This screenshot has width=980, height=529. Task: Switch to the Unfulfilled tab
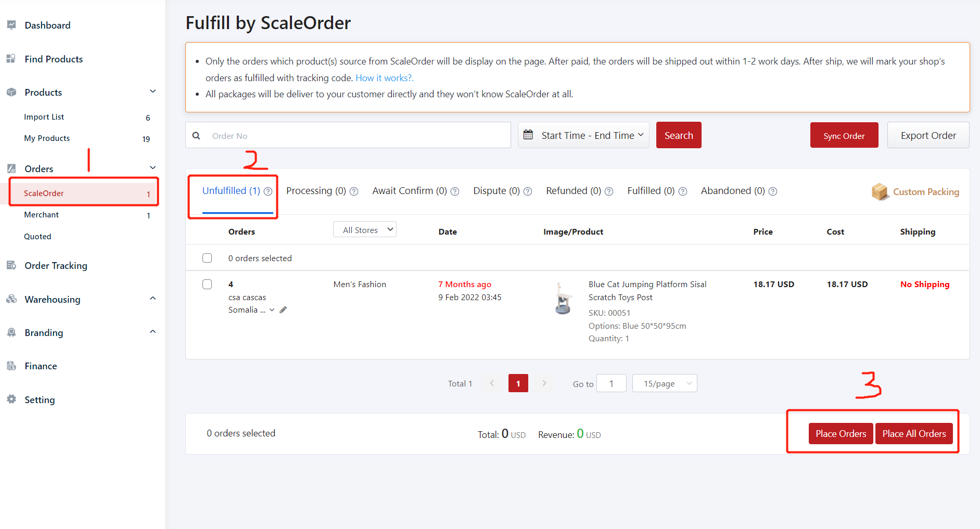[231, 191]
